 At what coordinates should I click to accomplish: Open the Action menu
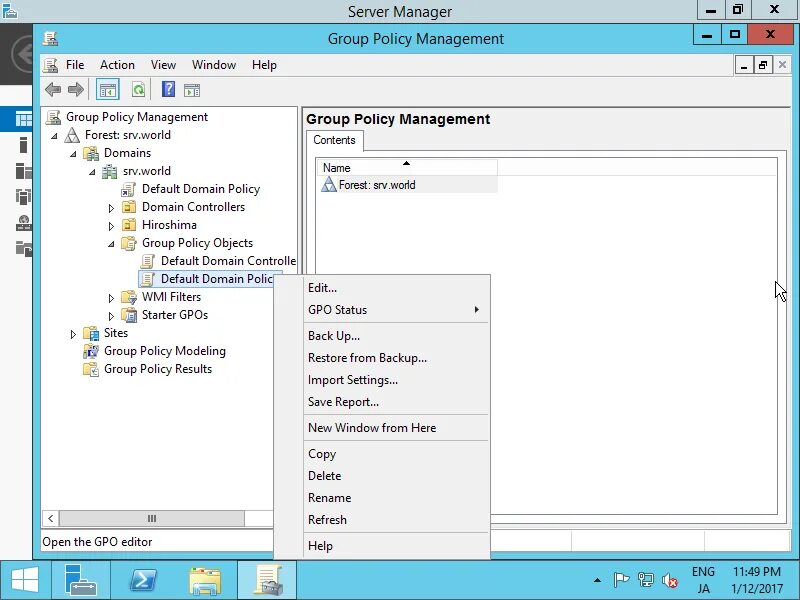point(117,65)
